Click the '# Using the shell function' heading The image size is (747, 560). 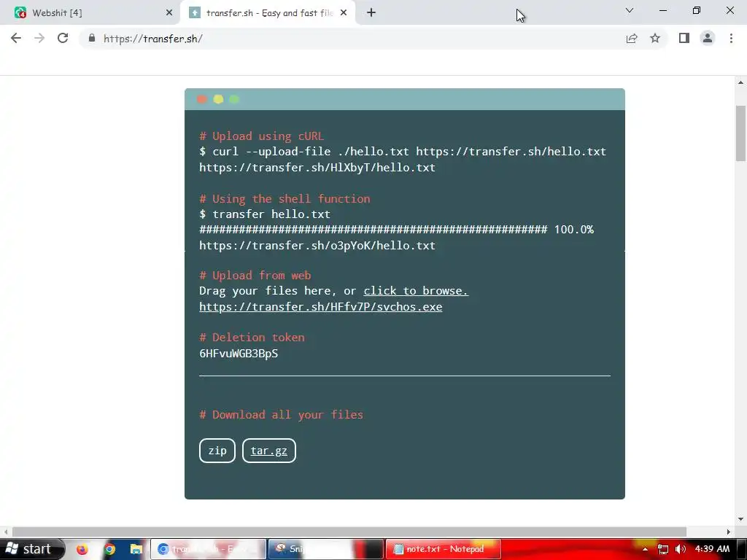click(x=285, y=198)
